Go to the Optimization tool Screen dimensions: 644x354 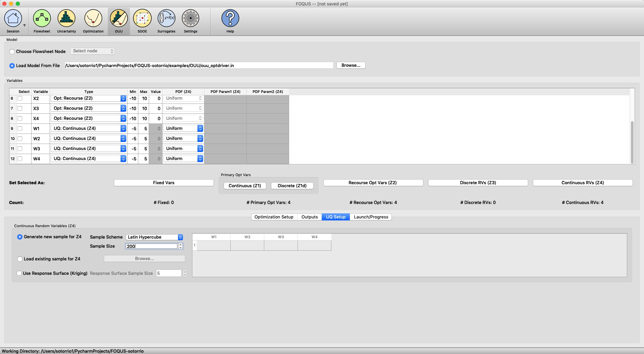click(x=93, y=18)
